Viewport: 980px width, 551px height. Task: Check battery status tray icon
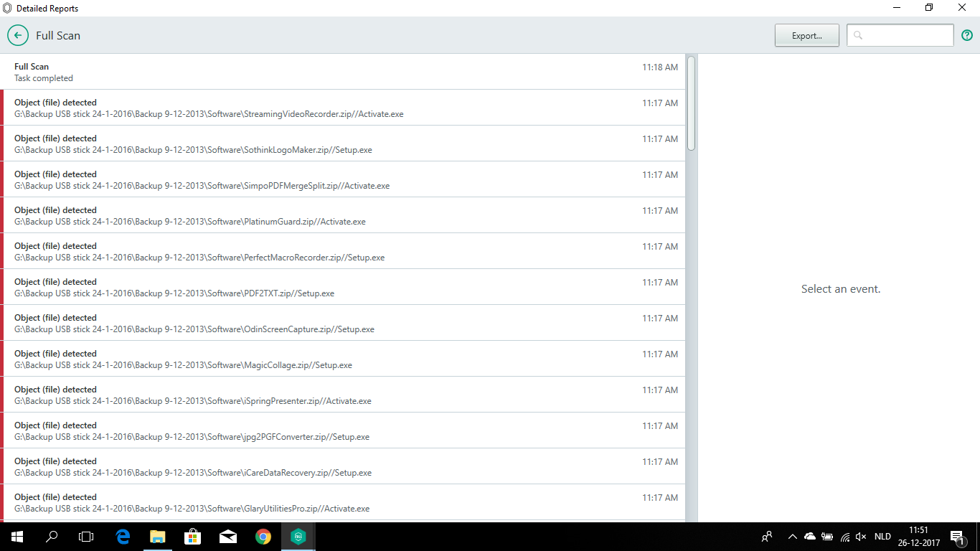click(827, 536)
